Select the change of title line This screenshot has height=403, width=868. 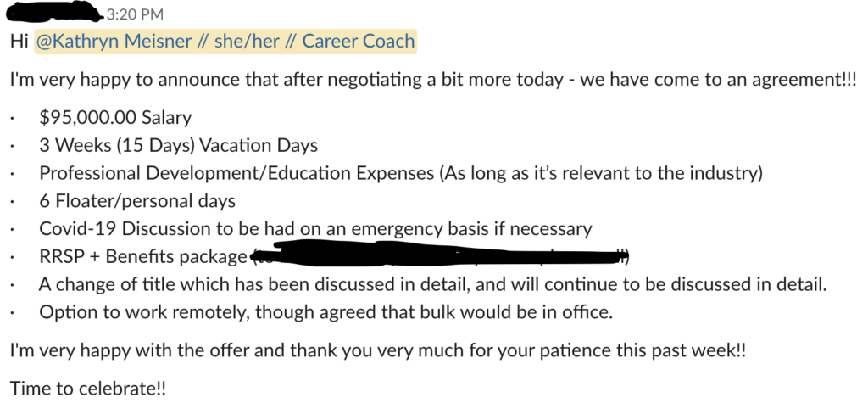pos(432,284)
